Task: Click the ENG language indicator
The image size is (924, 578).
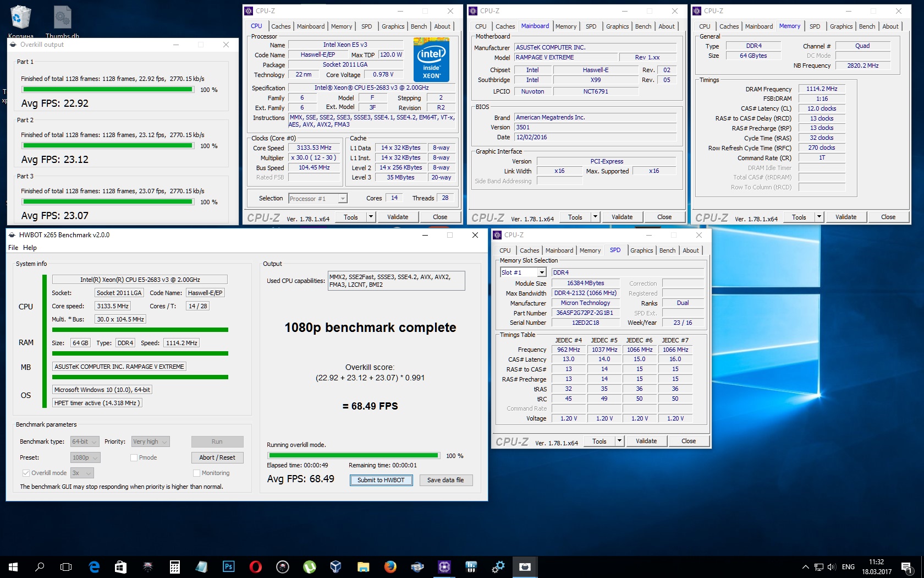Action: (x=848, y=567)
